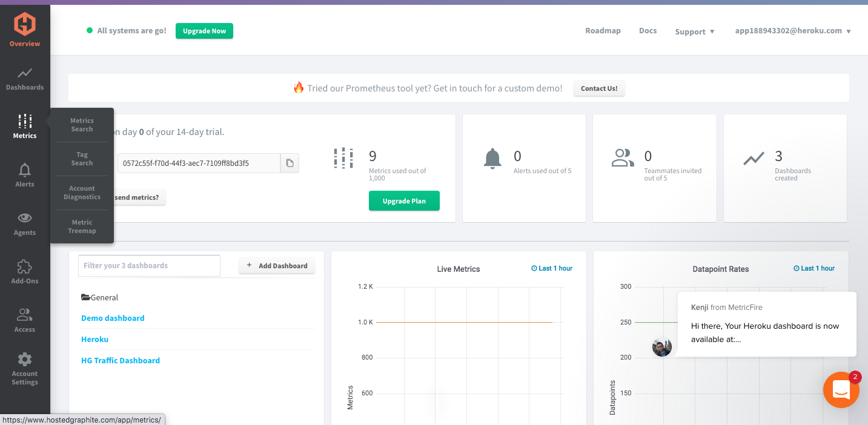Screen dimensions: 868x425
Task: Click the teammates icon in invite card
Action: point(623,158)
